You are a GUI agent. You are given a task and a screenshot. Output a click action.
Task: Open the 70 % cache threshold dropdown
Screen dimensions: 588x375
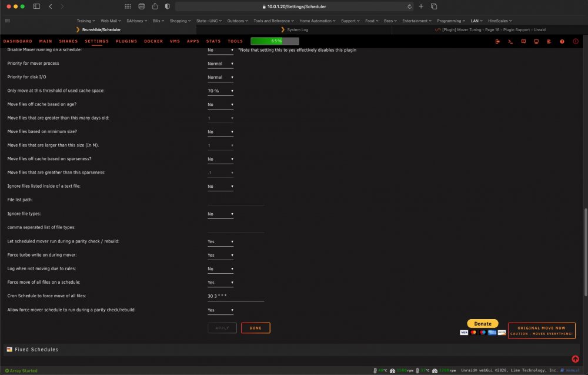coord(220,91)
